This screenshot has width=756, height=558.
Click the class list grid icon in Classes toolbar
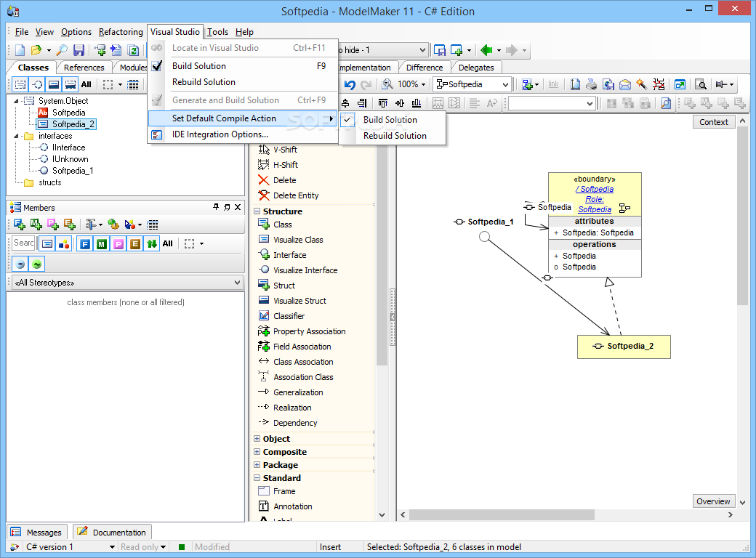[133, 85]
